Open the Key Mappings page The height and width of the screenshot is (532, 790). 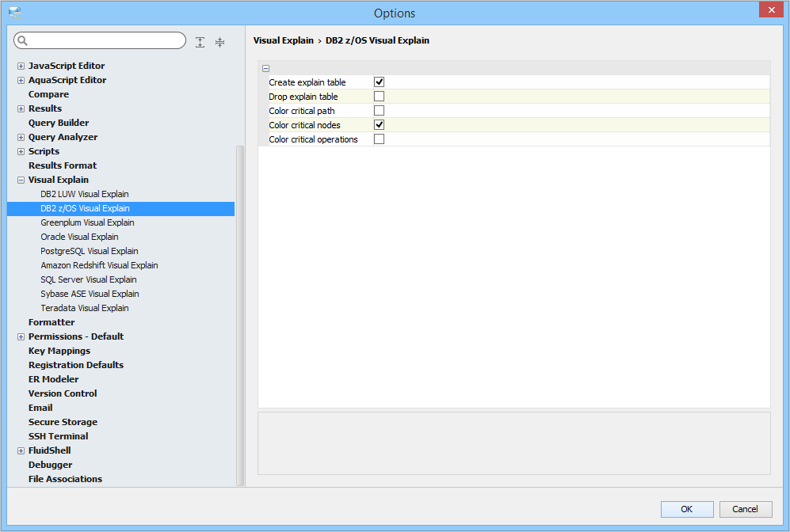pyautogui.click(x=59, y=351)
